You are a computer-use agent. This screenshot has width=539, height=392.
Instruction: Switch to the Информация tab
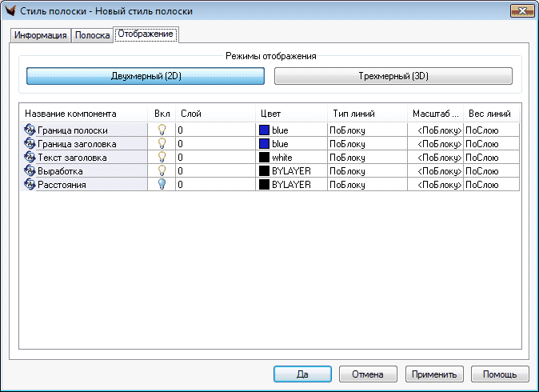pyautogui.click(x=41, y=36)
